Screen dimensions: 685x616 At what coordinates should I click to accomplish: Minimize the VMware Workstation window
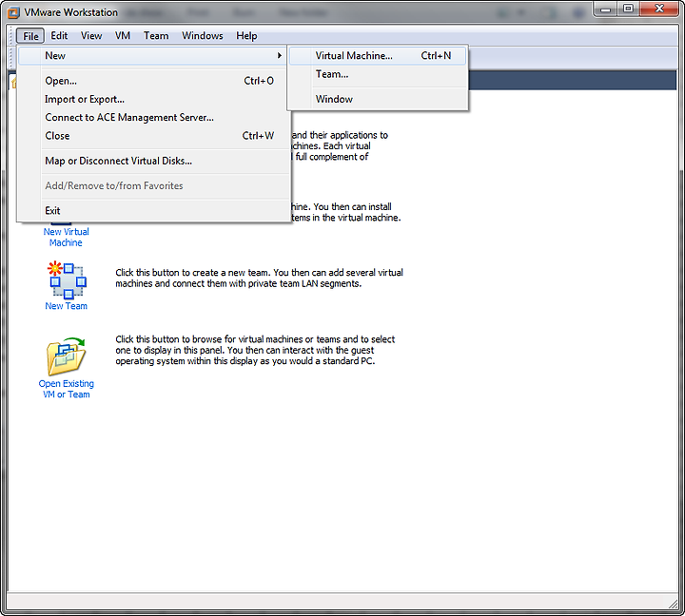(x=605, y=10)
